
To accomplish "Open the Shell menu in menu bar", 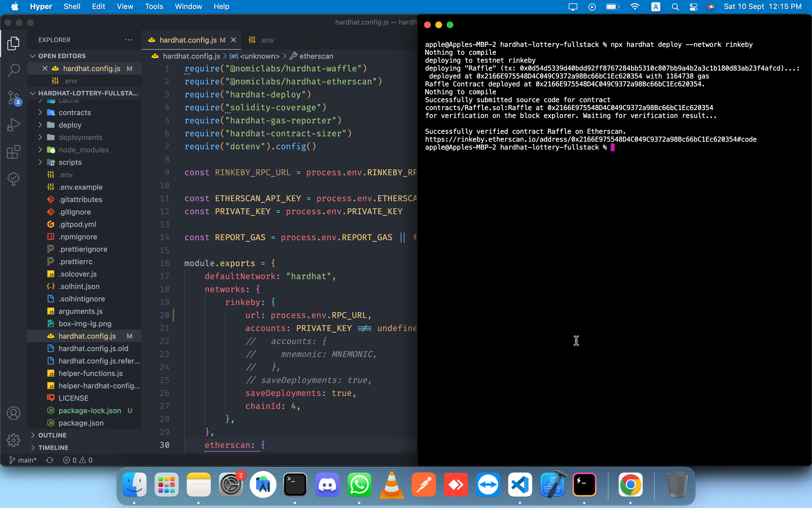I will click(x=72, y=6).
